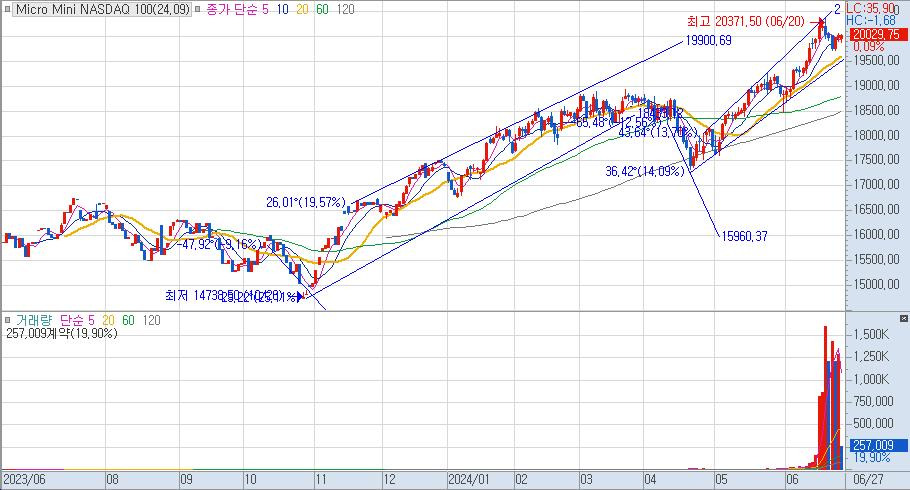
Task: Click the LC:35,90 indicator text
Action: [x=871, y=9]
